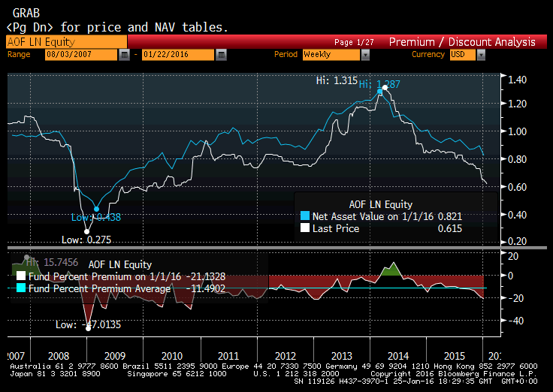Edit the end date 01/22/2016 field

[178, 55]
